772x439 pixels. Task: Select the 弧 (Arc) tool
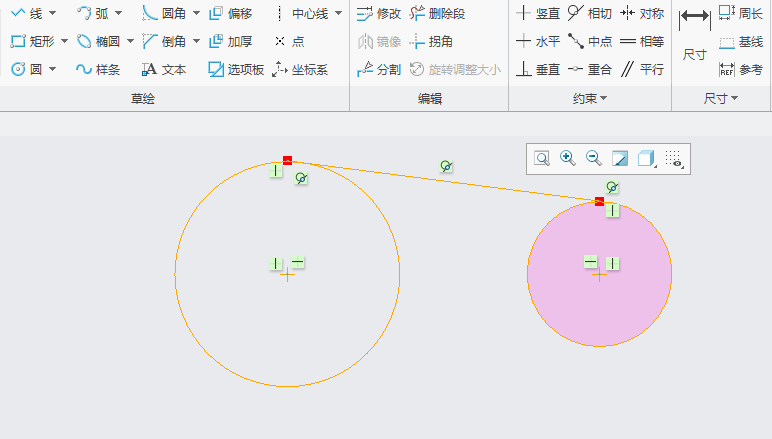pos(93,13)
